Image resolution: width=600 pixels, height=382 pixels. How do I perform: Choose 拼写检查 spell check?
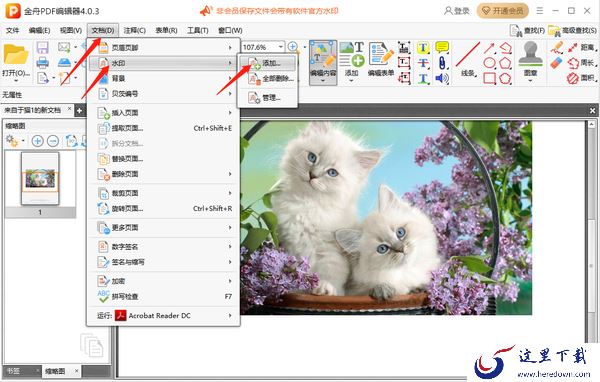(164, 297)
